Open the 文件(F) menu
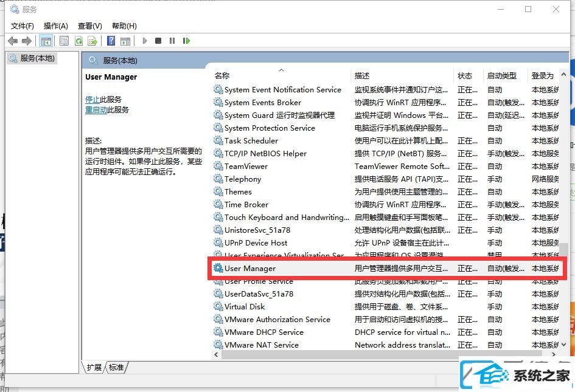The height and width of the screenshot is (392, 575). tap(23, 26)
